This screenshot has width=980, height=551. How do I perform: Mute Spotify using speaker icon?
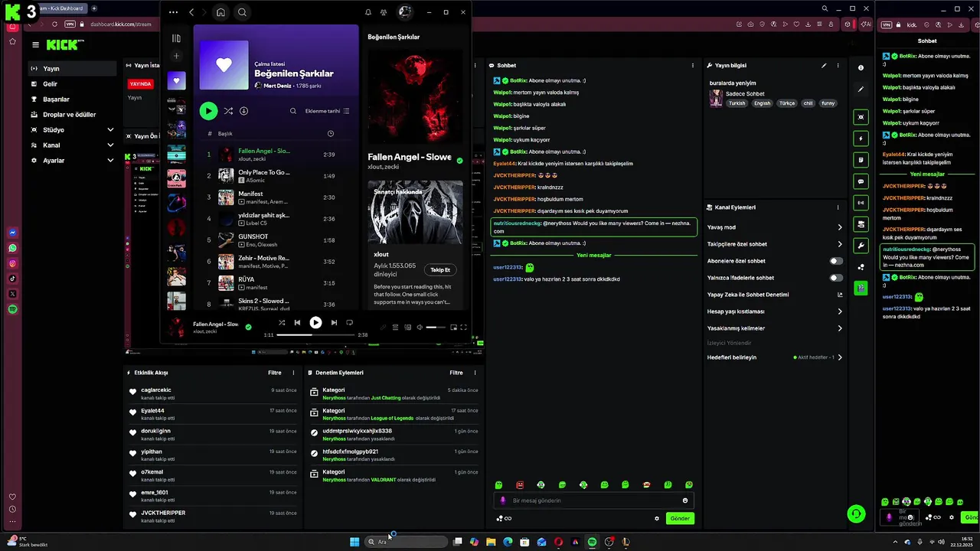(420, 328)
